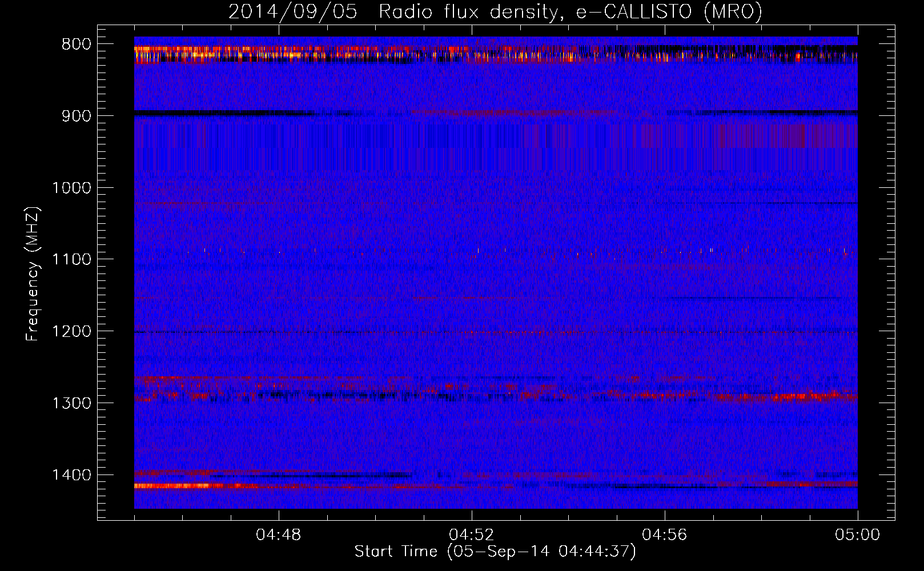Screen dimensions: 924x571
Task: Select the 900 frequency axis label
Action: coord(76,116)
